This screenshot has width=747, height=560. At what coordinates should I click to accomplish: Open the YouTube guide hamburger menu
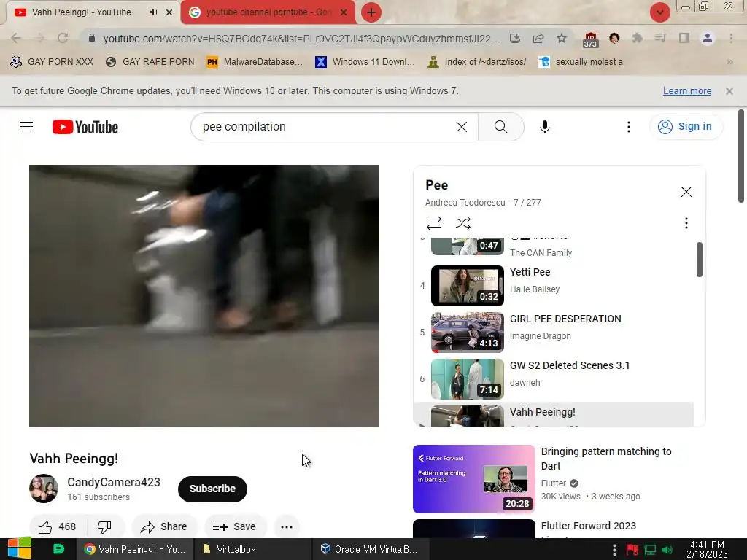click(26, 127)
